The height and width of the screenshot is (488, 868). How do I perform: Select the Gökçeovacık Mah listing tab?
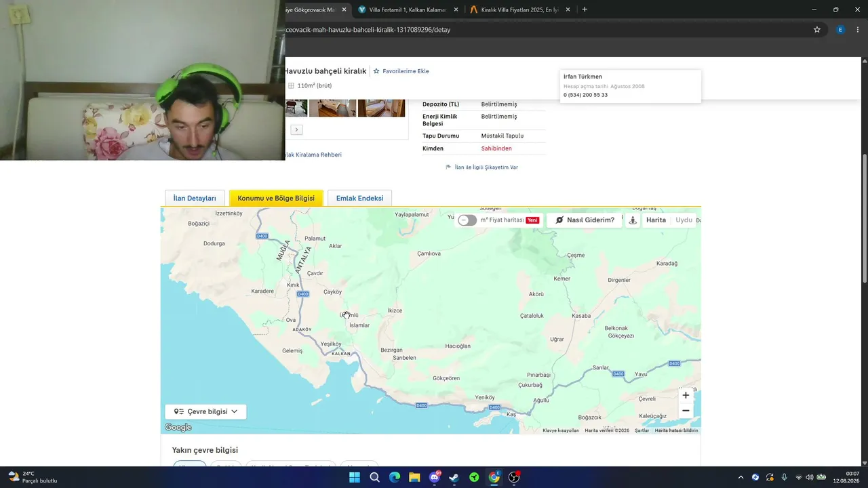pos(310,9)
